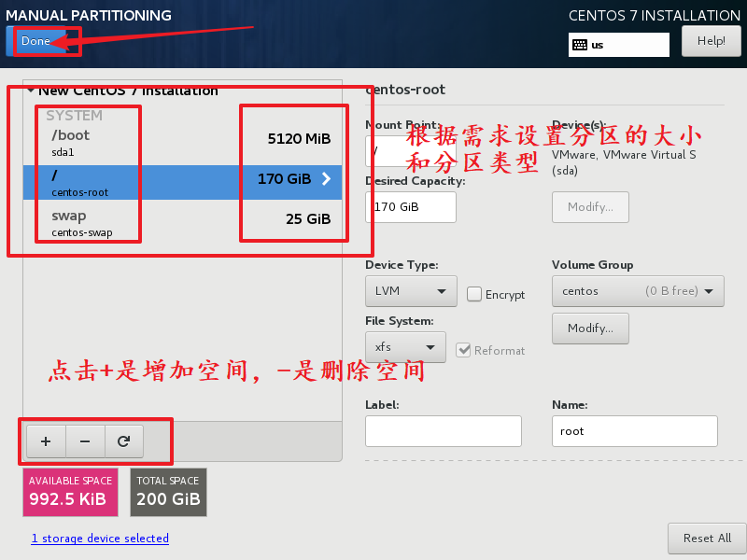747x560 pixels.
Task: Click the us keyboard layout indicator
Action: [618, 45]
